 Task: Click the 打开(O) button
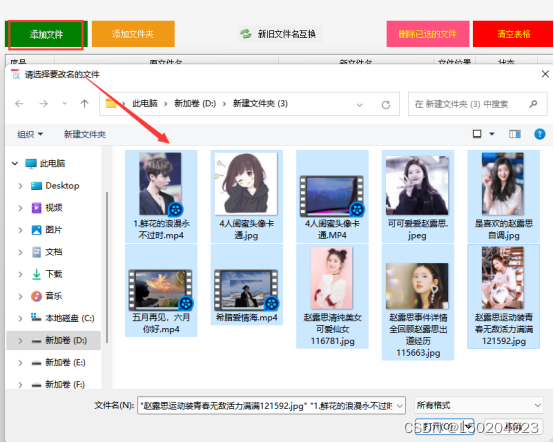[x=444, y=426]
